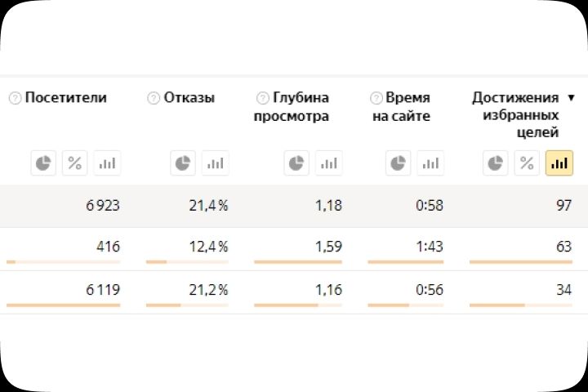Switch Достижения избранных целей to percent view
This screenshot has width=588, height=392.
coord(527,163)
